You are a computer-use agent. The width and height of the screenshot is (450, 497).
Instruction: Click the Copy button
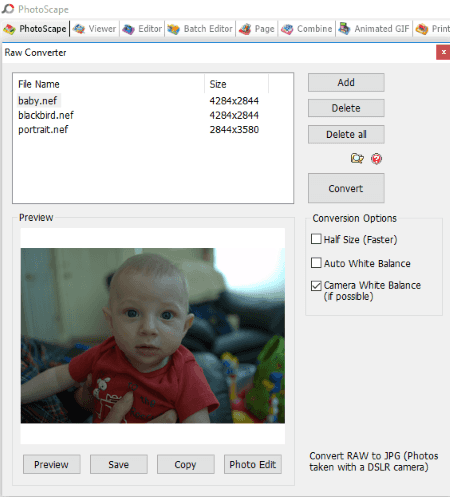pyautogui.click(x=186, y=464)
